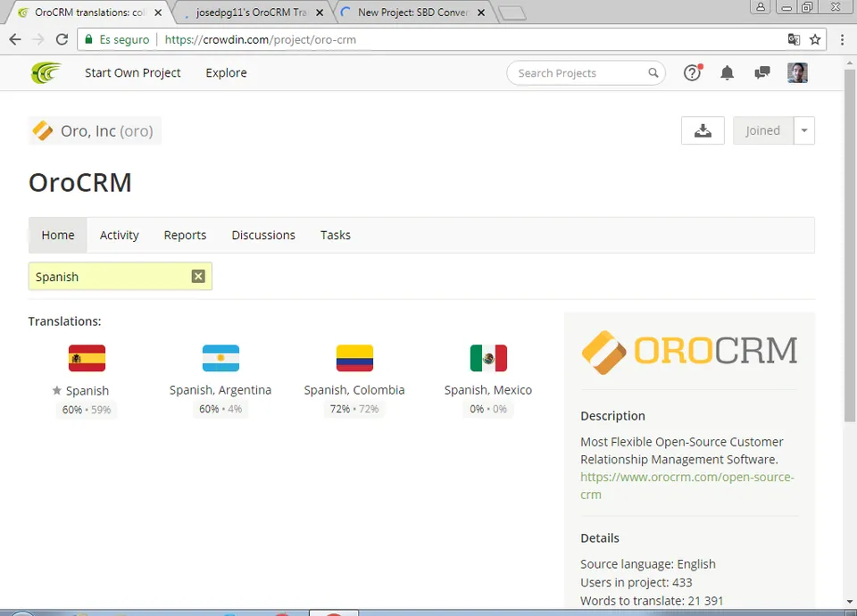
Task: Open a new browser tab
Action: [x=512, y=13]
